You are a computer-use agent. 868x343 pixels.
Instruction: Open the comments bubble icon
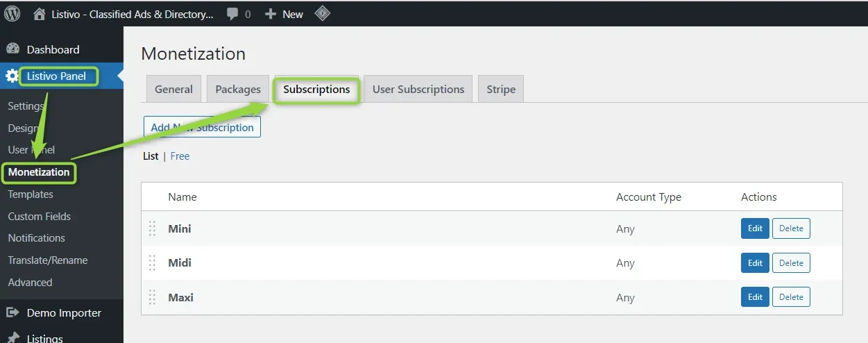pyautogui.click(x=233, y=14)
